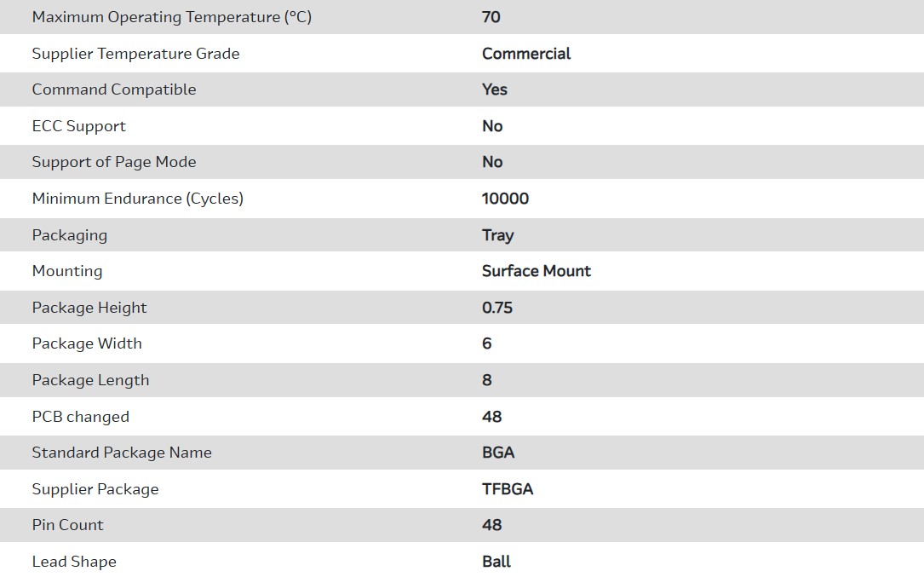This screenshot has width=924, height=577.
Task: Select the 70 maximum temperature value
Action: pyautogui.click(x=491, y=17)
